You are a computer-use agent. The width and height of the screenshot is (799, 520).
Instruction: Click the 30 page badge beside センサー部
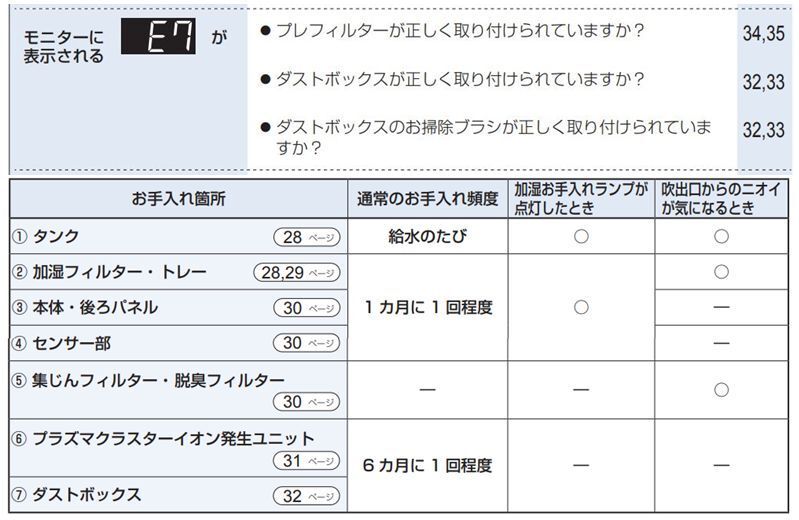pyautogui.click(x=306, y=343)
